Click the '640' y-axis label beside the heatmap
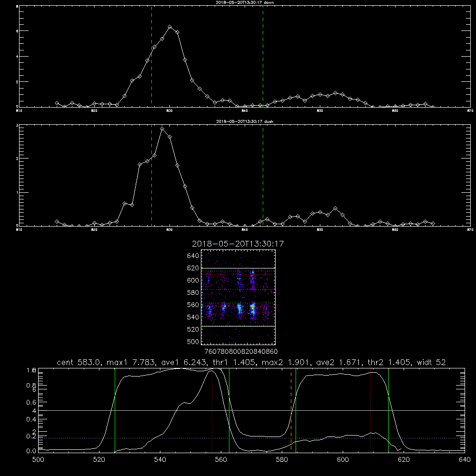Viewport: 476px width, 476px height. [x=193, y=256]
